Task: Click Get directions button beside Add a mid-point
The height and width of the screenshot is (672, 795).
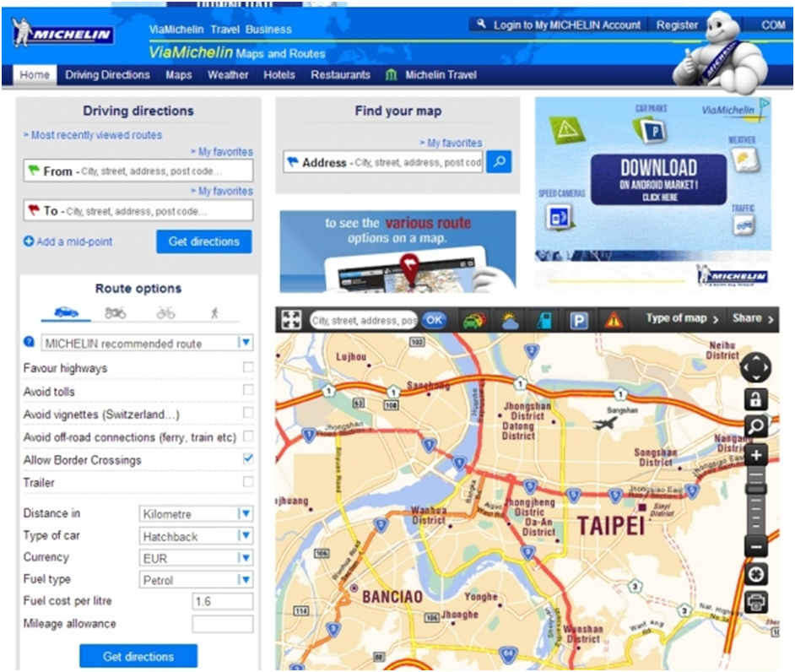Action: pos(204,241)
